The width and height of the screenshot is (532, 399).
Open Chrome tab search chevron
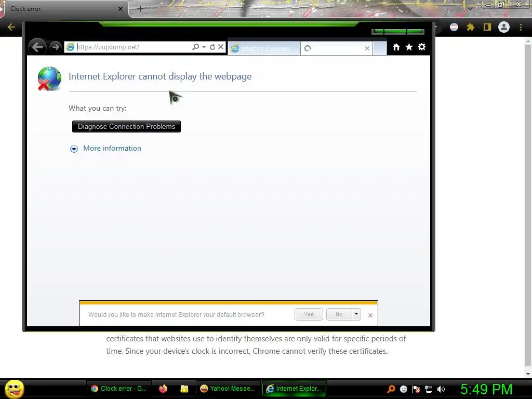click(x=470, y=9)
